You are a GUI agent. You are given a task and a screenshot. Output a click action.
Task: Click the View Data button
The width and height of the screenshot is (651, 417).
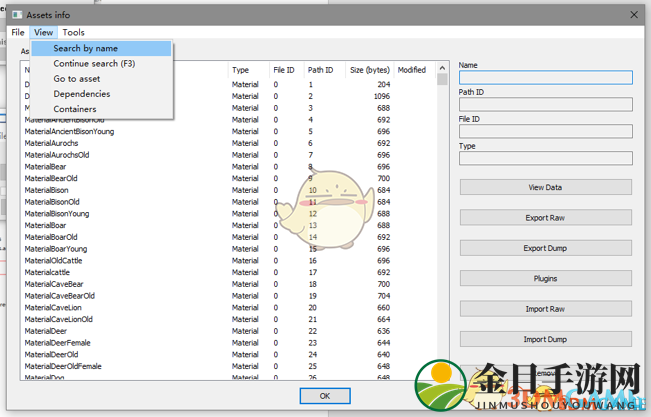click(545, 187)
